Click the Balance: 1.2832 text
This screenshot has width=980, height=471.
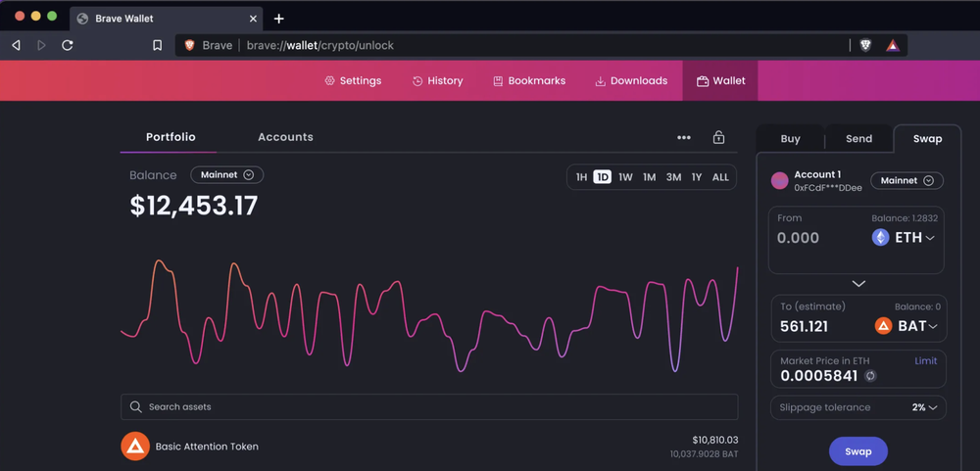pos(905,218)
